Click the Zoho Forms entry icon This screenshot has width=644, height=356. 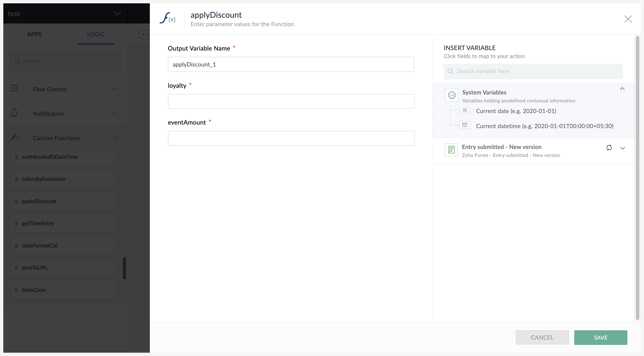(x=451, y=150)
